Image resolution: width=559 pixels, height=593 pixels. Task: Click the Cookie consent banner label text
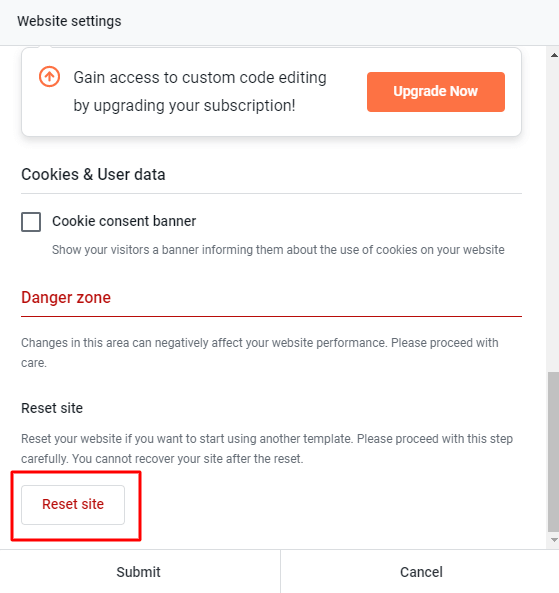(x=124, y=221)
